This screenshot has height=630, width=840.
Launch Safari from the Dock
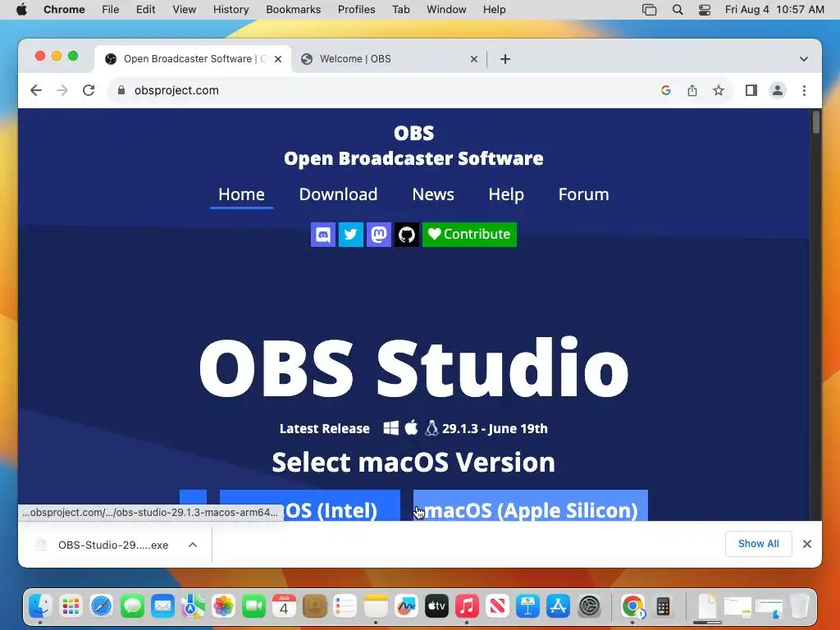[101, 606]
